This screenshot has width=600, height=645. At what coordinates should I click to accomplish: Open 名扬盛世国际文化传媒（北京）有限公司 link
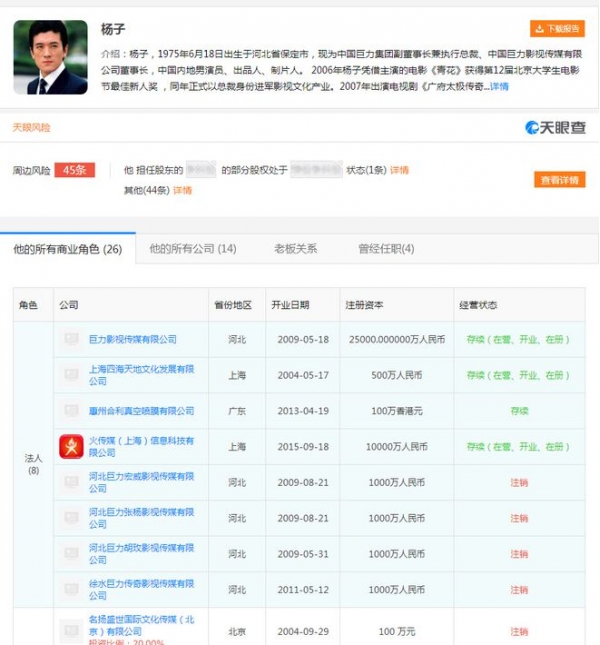pyautogui.click(x=141, y=625)
